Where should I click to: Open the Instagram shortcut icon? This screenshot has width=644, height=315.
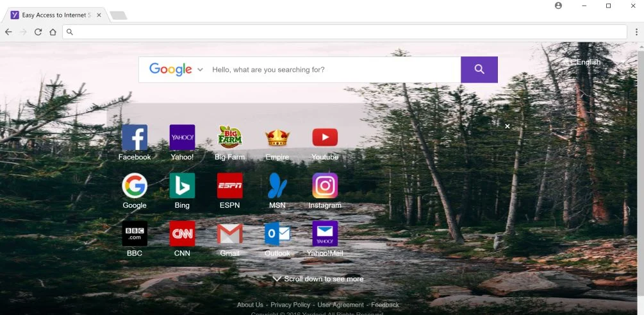[325, 185]
